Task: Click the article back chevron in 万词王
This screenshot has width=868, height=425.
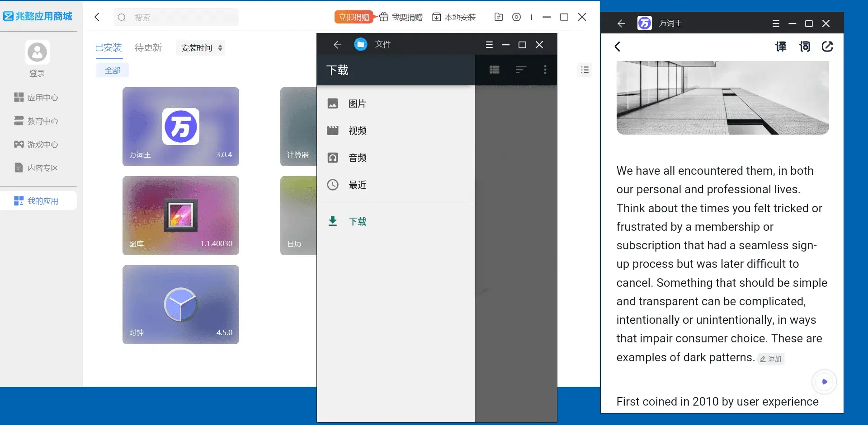Action: coord(618,47)
